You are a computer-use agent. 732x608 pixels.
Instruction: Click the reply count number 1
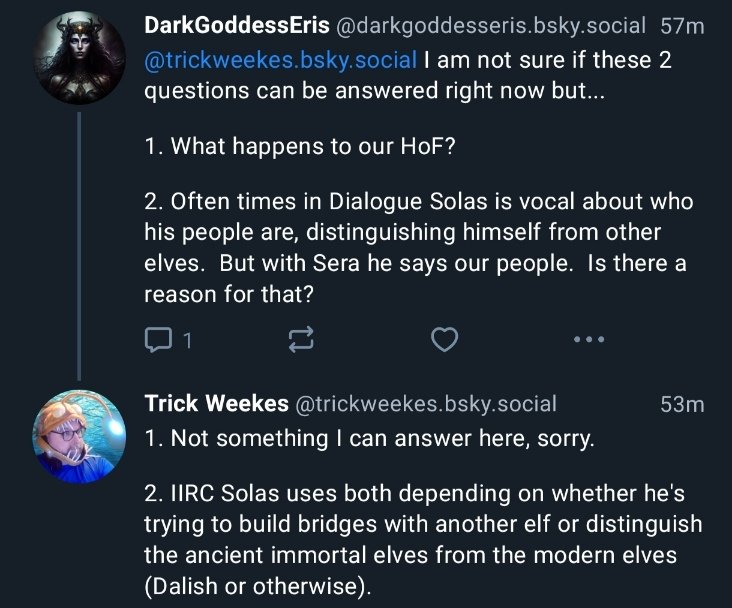187,341
